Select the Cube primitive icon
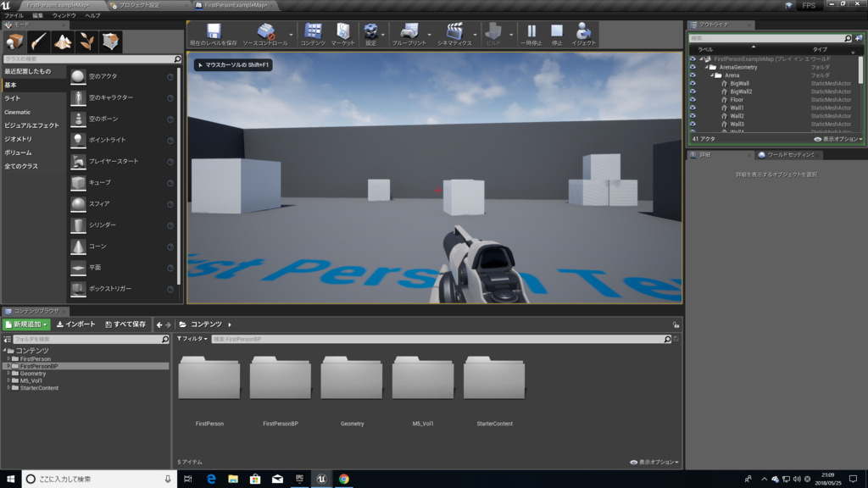Screen dimensions: 868x488 (78, 183)
